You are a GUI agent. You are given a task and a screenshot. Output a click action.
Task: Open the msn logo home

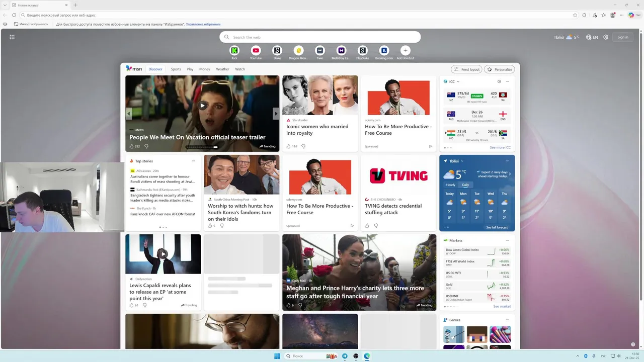click(134, 69)
